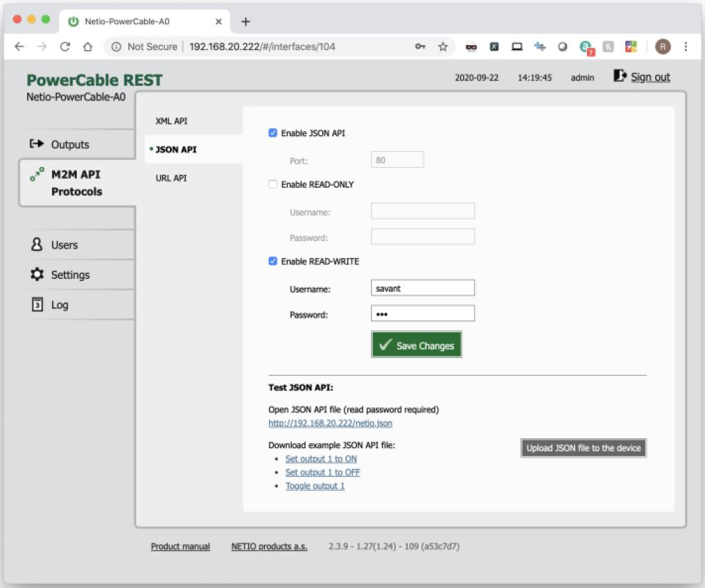Click the firmware version 2.3.9 text
Image resolution: width=705 pixels, height=588 pixels.
pos(394,546)
